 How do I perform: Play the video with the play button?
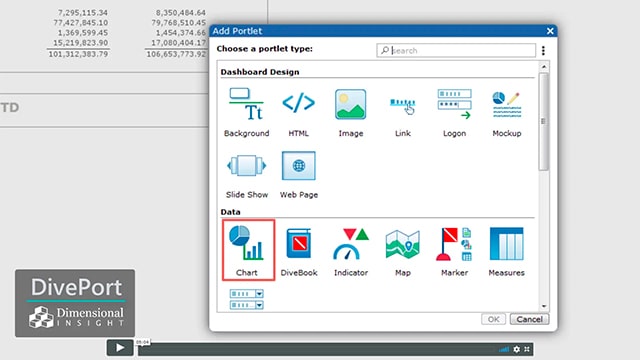[120, 348]
